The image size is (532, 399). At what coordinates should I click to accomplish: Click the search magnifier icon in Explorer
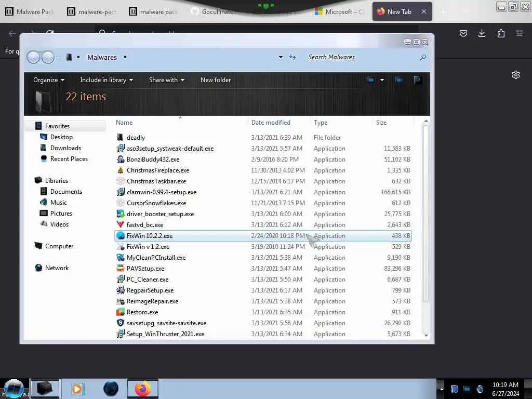tap(423, 57)
